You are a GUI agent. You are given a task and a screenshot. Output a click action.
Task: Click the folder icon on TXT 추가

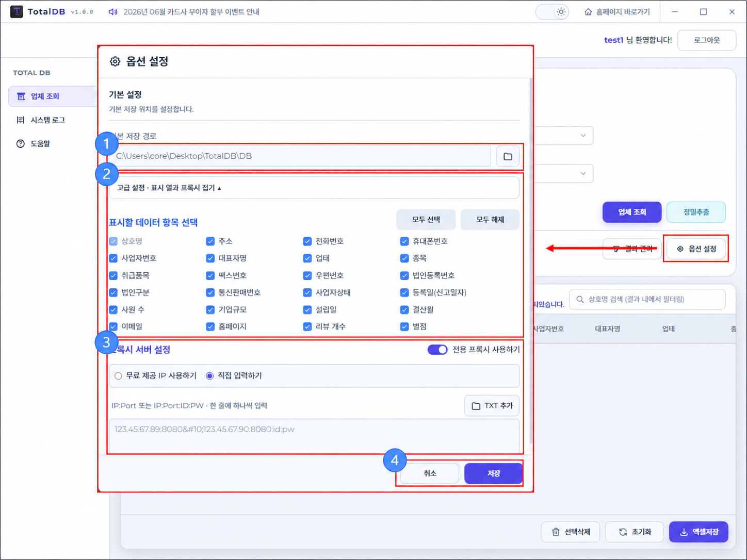click(476, 406)
